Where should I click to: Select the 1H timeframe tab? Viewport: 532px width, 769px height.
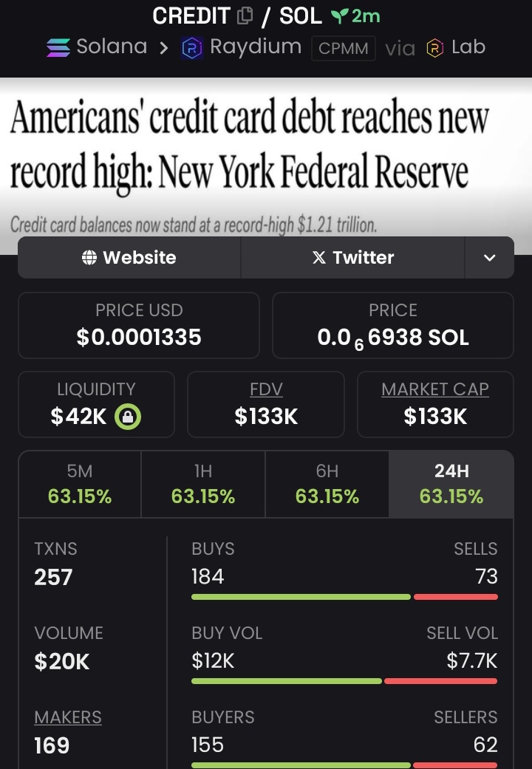point(203,484)
